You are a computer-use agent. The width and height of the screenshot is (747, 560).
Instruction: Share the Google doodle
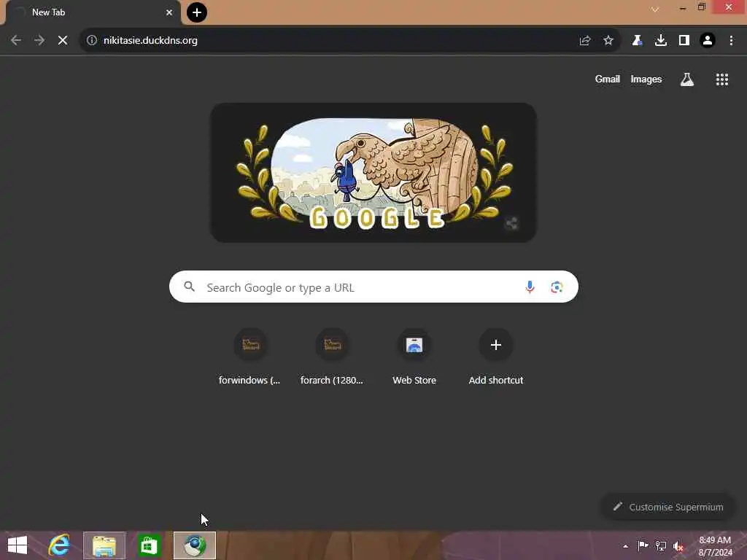coord(511,223)
